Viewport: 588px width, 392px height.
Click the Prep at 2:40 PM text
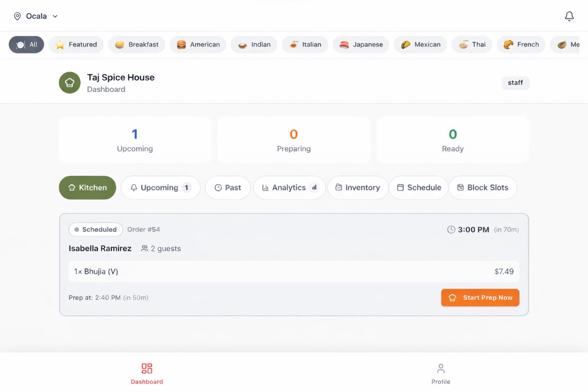click(x=109, y=297)
